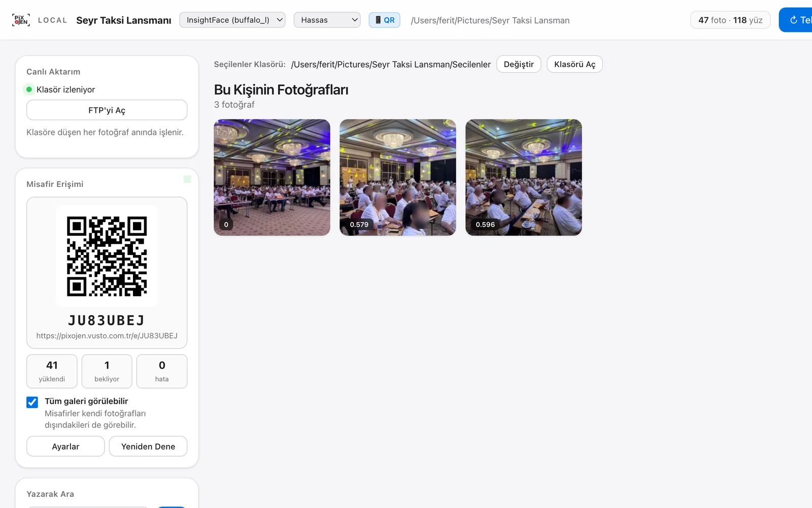
Task: Click the Değiştir button
Action: (519, 65)
